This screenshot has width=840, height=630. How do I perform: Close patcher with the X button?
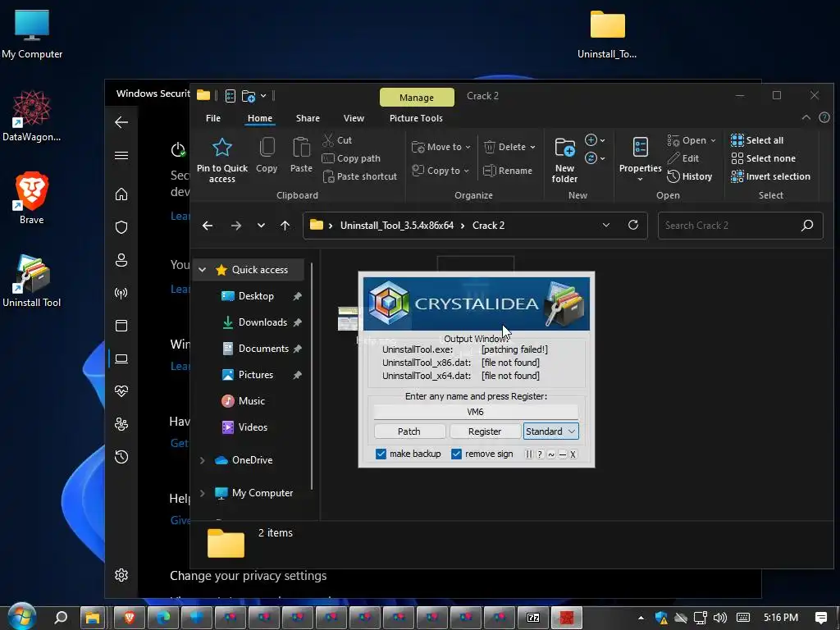click(x=573, y=454)
